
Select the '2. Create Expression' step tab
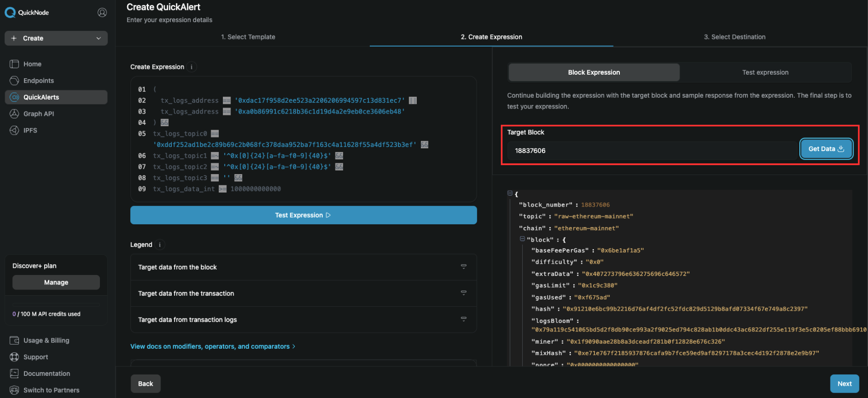(x=491, y=37)
